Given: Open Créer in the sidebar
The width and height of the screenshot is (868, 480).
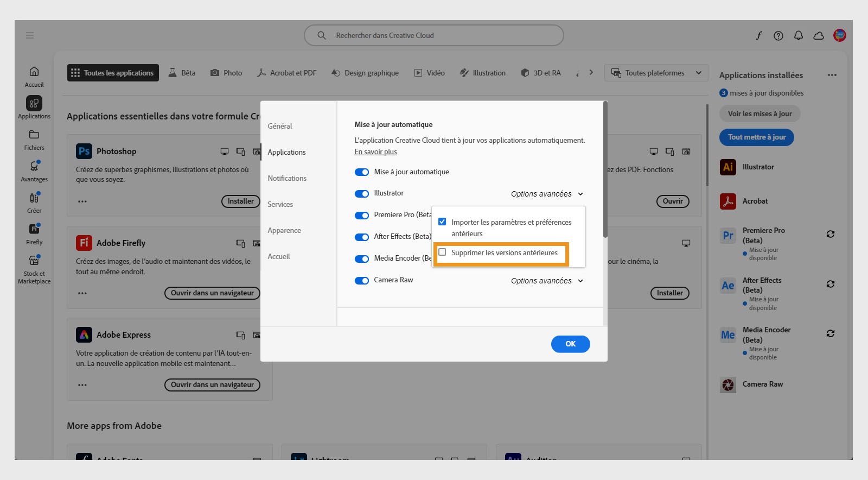Looking at the screenshot, I should point(34,203).
